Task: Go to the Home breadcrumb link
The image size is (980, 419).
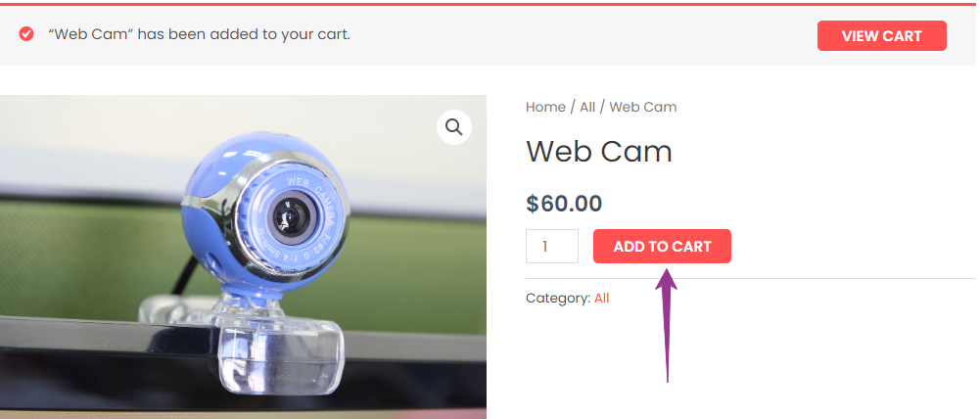Action: [x=545, y=107]
